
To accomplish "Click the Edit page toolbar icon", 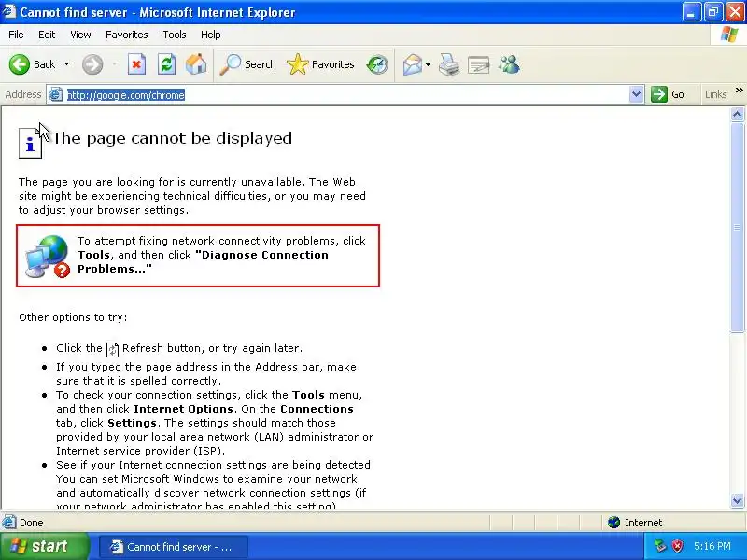I will point(479,64).
